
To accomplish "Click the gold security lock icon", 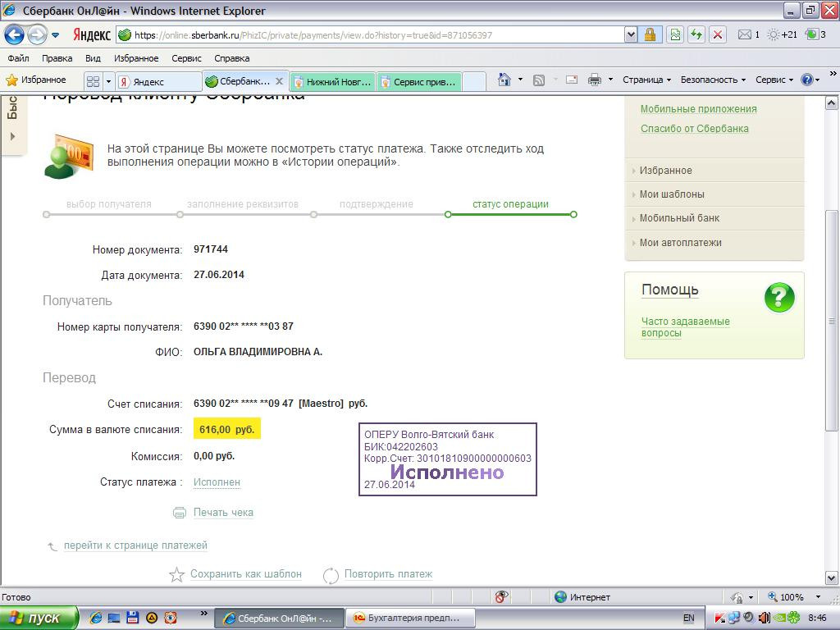I will [650, 35].
